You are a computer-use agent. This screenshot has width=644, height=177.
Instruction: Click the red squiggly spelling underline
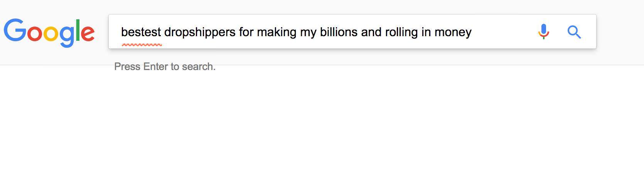[x=142, y=45]
